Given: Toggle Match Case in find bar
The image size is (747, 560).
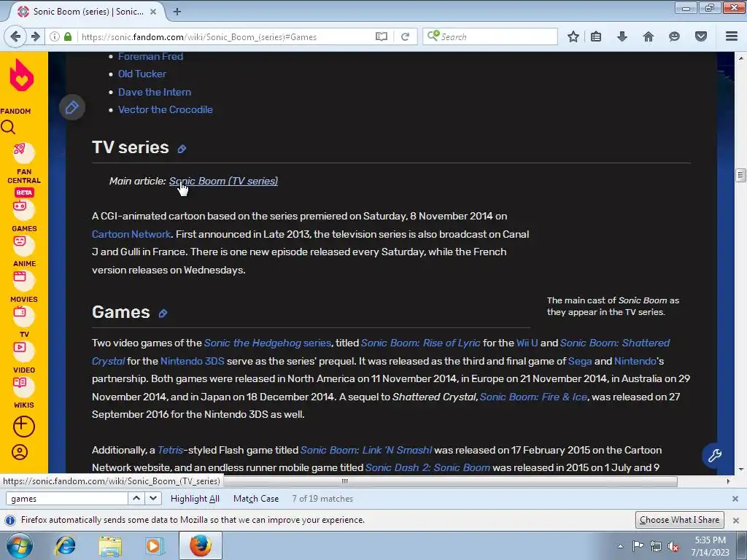Looking at the screenshot, I should click(256, 499).
